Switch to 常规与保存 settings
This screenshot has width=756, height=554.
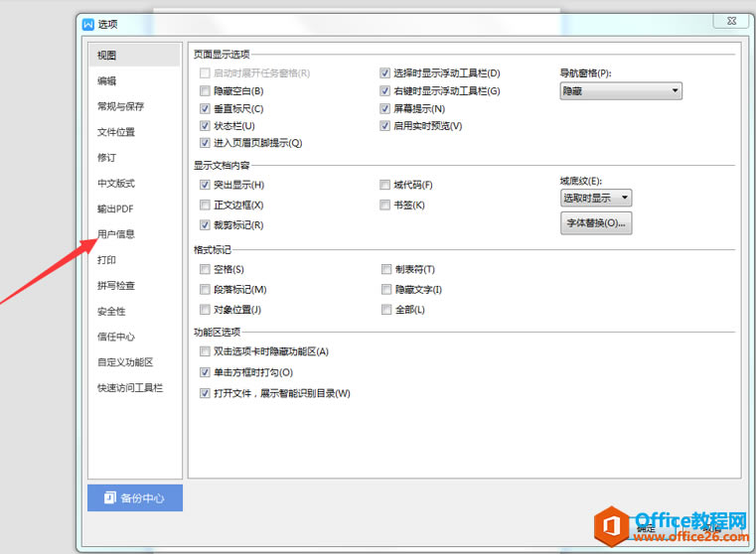click(x=120, y=106)
